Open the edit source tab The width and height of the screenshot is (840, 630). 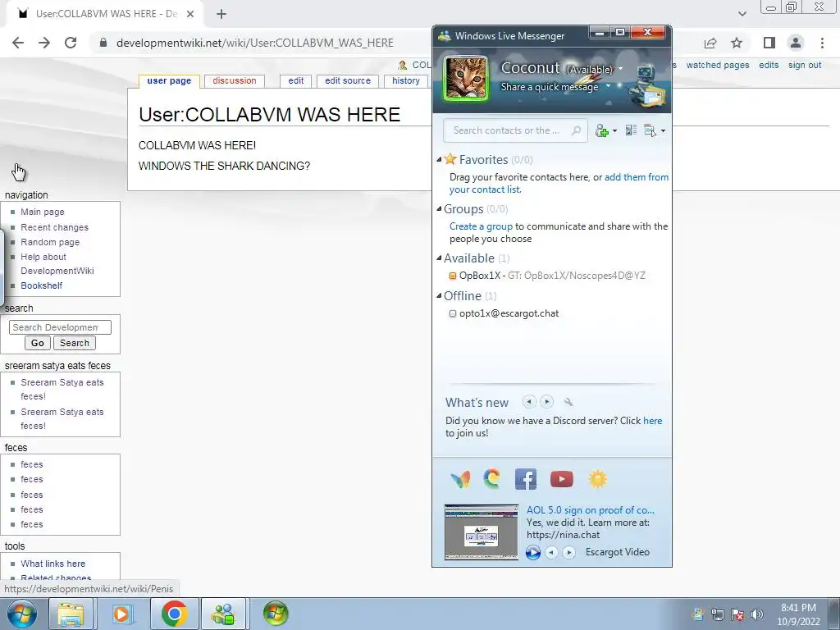[x=348, y=81]
